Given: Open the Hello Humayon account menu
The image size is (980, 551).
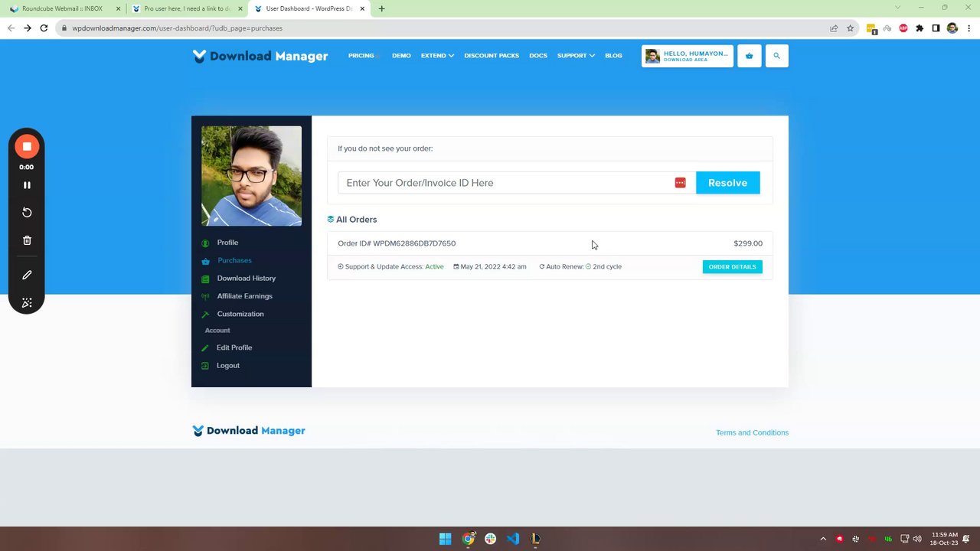Looking at the screenshot, I should pos(688,56).
